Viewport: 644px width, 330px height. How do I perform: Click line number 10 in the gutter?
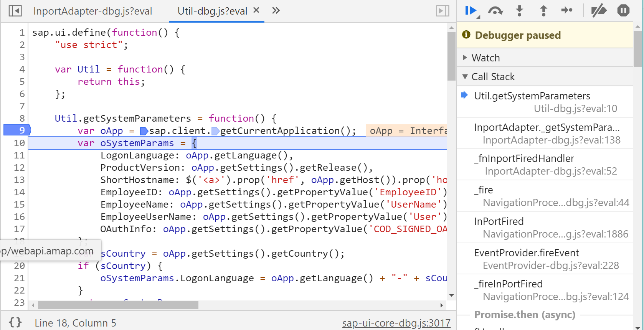pos(19,143)
